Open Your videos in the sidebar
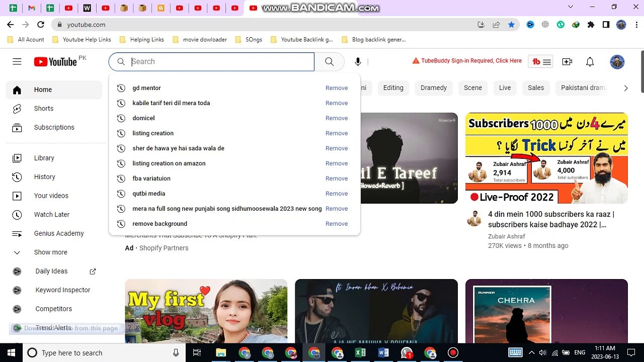644x362 pixels. (54, 196)
